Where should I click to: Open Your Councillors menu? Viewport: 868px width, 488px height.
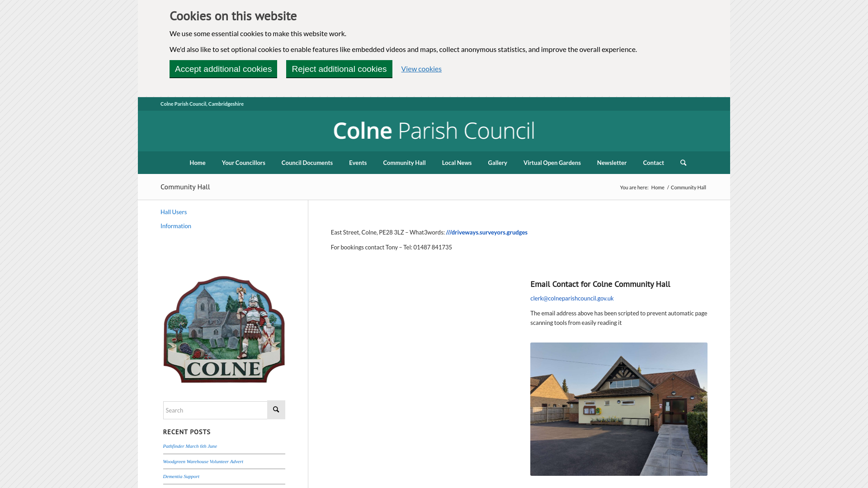[243, 163]
